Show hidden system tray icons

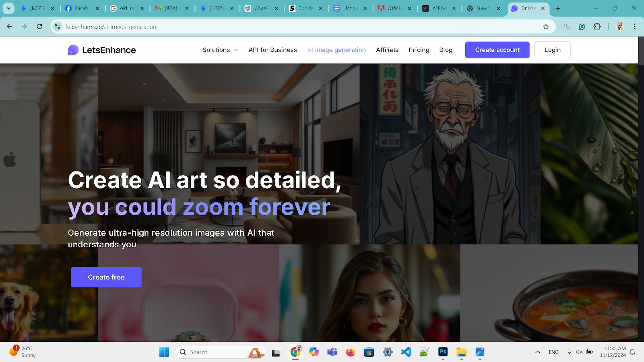pos(537,352)
